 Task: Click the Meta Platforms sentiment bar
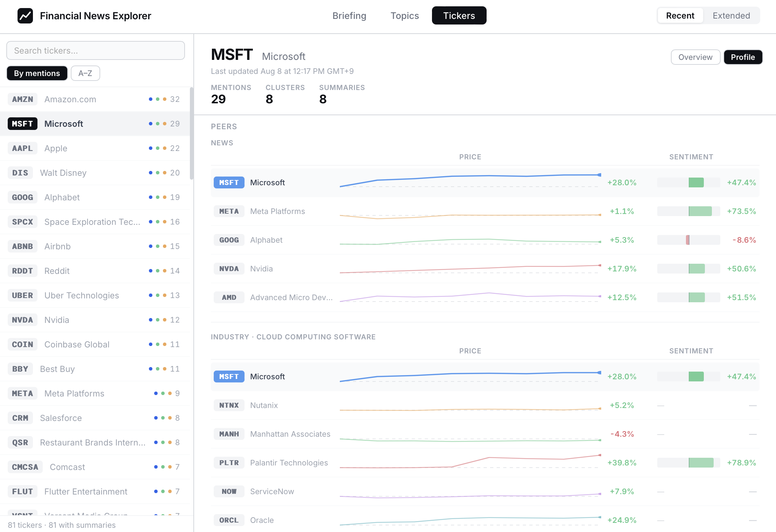[x=689, y=211]
